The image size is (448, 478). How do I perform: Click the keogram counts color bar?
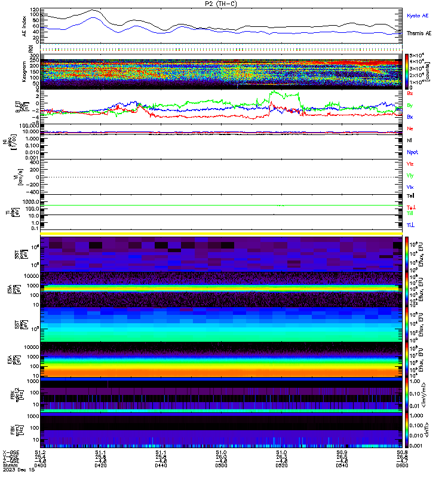click(x=407, y=71)
